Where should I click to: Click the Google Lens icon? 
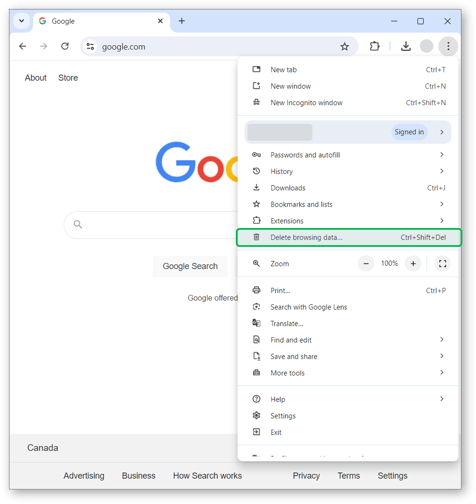(x=256, y=307)
